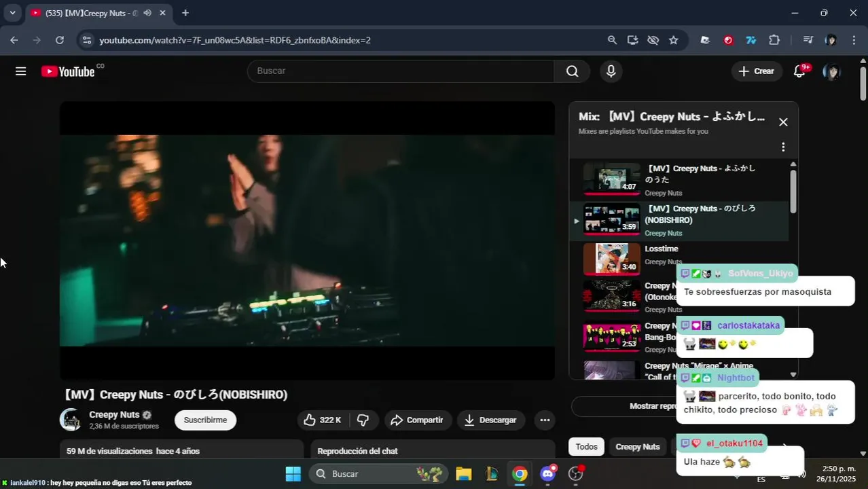Select the Creepy Nuts filter chip

638,447
